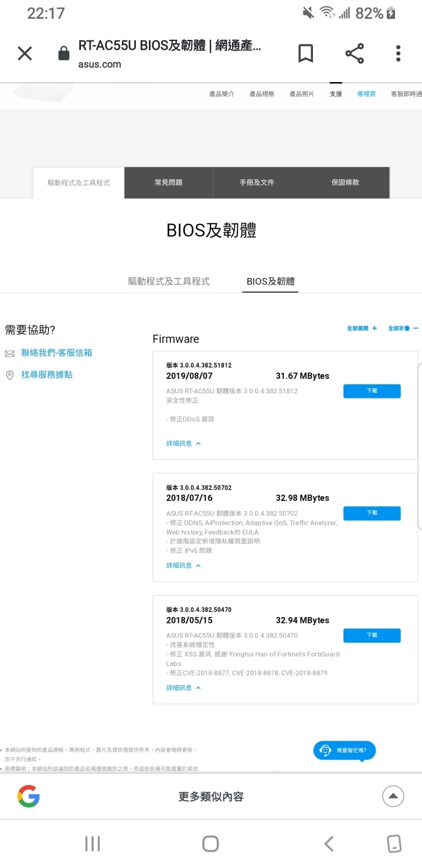This screenshot has height=868, width=422.
Task: Expand all firmware entries with 全部展開
Action: click(362, 328)
